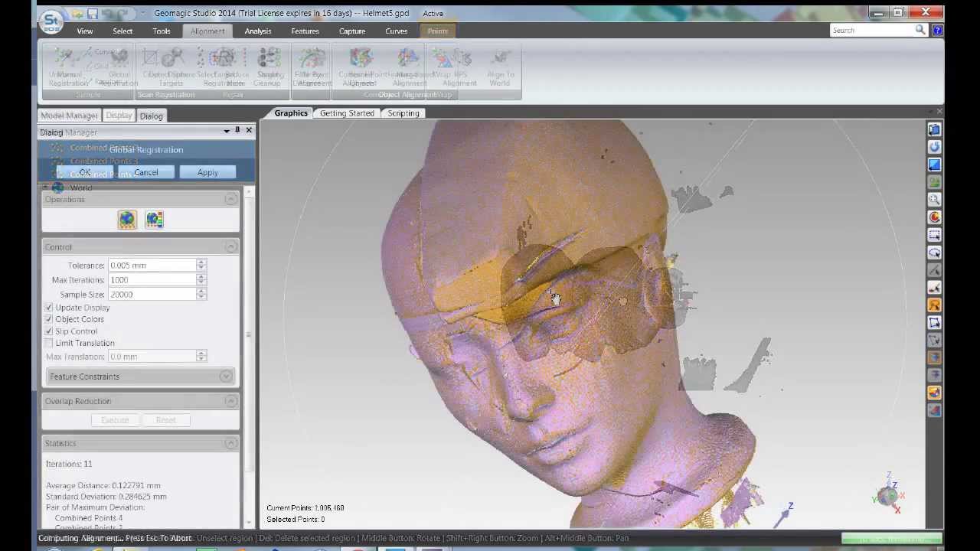980x551 pixels.
Task: Open the Getting Started tab
Action: pyautogui.click(x=347, y=113)
